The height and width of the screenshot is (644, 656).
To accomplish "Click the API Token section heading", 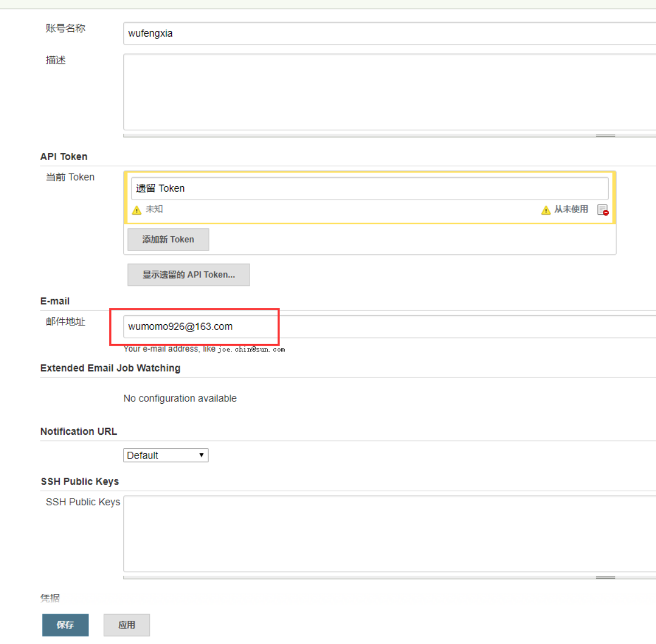I will click(x=64, y=157).
